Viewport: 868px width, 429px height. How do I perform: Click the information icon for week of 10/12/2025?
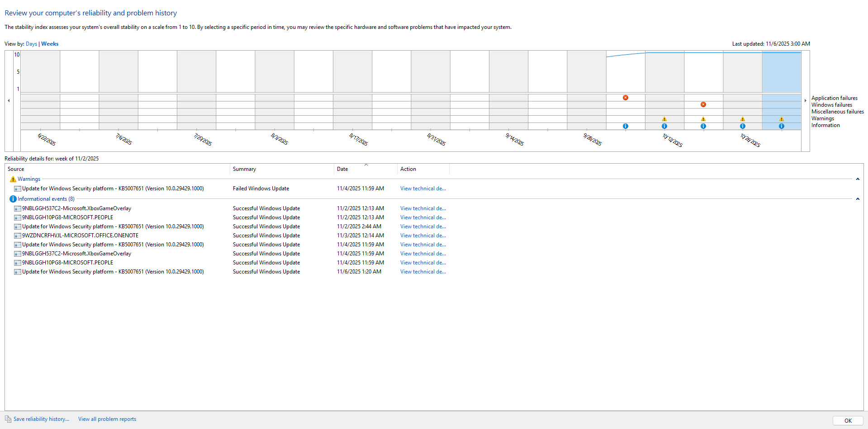tap(664, 126)
